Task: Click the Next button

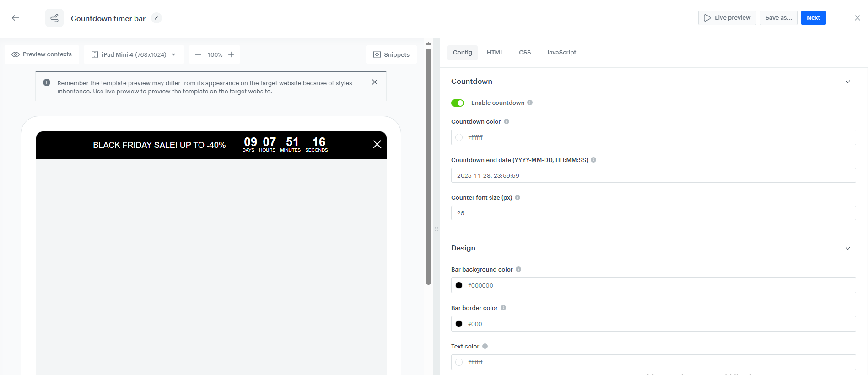Action: coord(813,18)
